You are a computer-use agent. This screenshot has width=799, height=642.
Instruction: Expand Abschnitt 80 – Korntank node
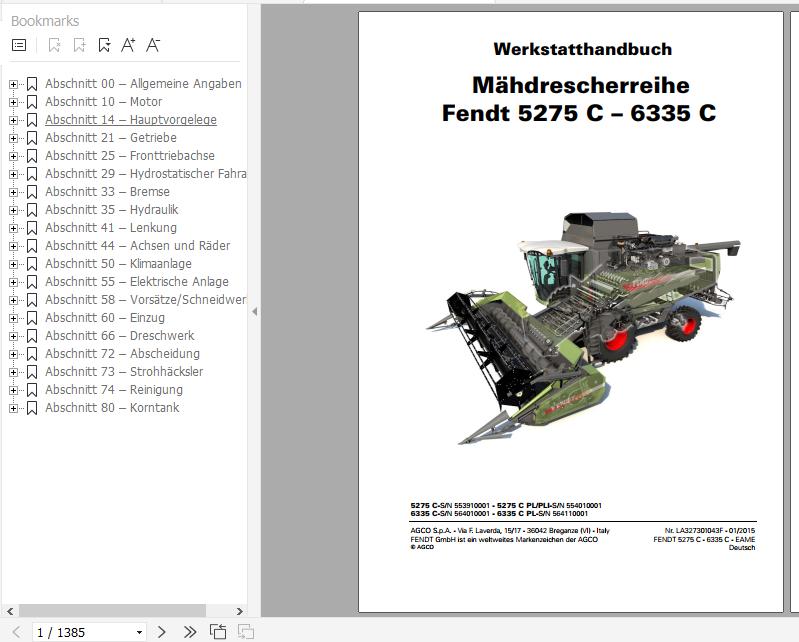[x=13, y=408]
